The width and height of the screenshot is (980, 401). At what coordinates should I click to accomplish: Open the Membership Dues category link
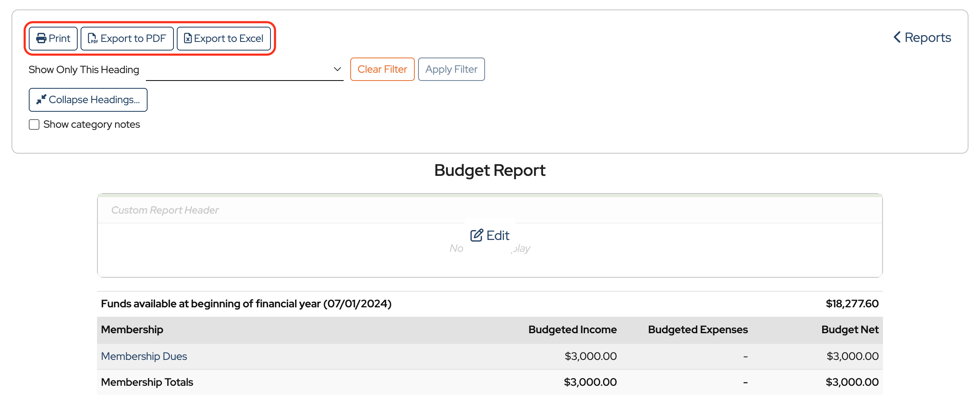(144, 356)
